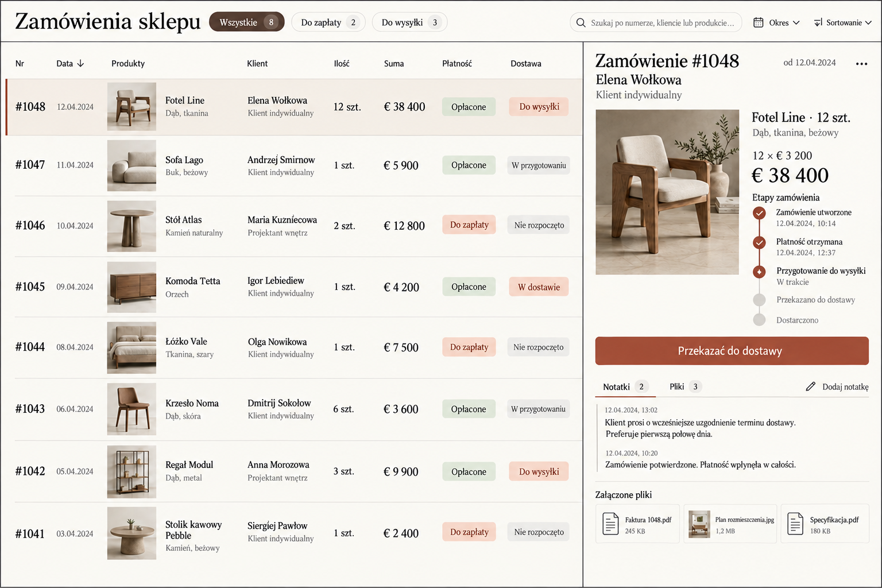
Task: Switch to the Notatki tab
Action: point(625,386)
